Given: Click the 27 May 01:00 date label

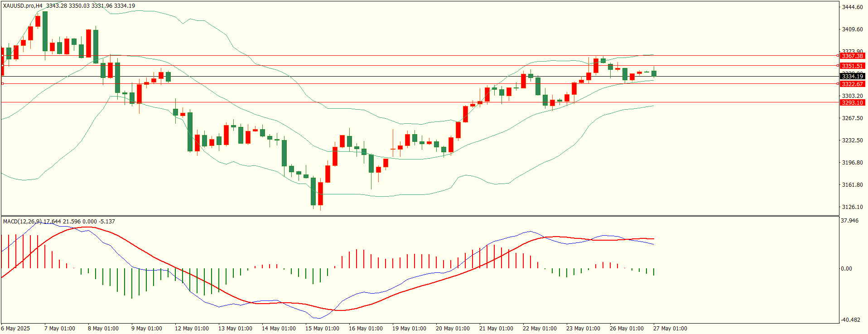Looking at the screenshot, I should click(x=670, y=329).
